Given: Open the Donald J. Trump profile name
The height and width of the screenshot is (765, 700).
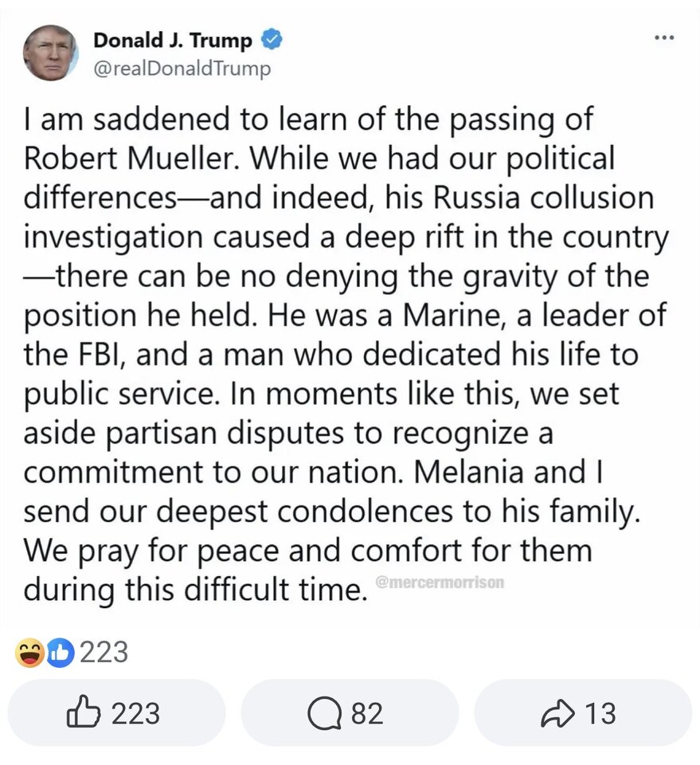Looking at the screenshot, I should (173, 40).
